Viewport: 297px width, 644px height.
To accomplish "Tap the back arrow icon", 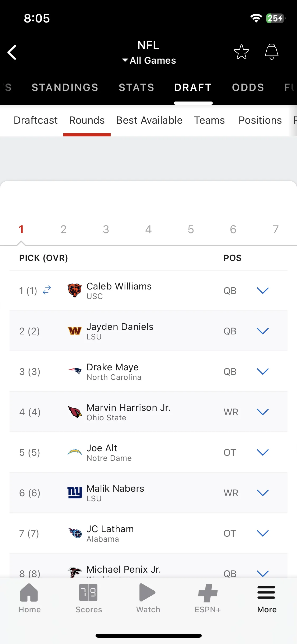I will [12, 52].
